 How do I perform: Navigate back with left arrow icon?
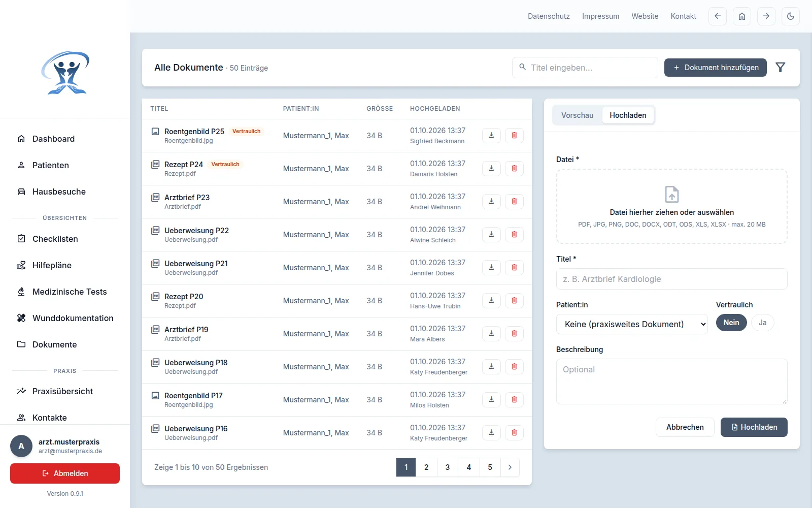tap(718, 16)
